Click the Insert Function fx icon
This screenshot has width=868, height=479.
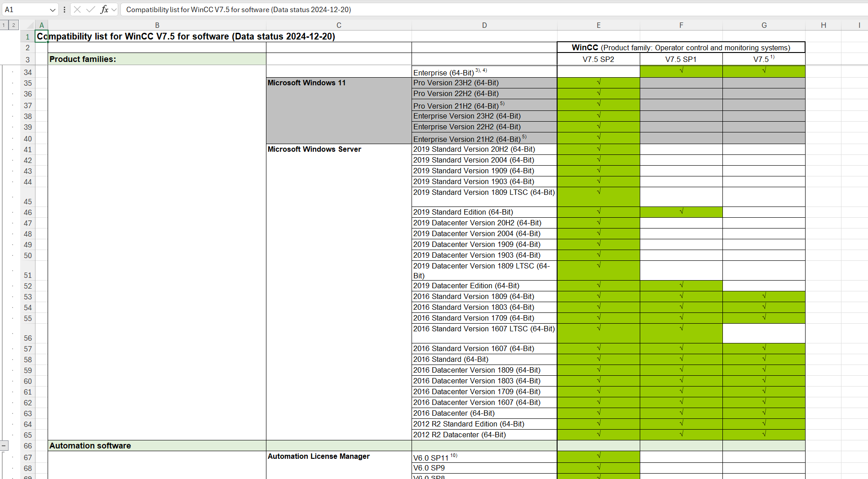[x=104, y=9]
